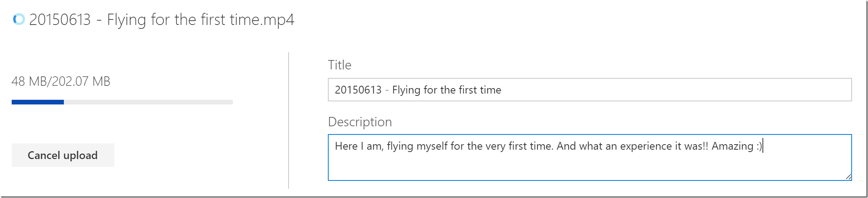Click the Description field label
Viewport: 868px width, 198px height.
[x=360, y=122]
